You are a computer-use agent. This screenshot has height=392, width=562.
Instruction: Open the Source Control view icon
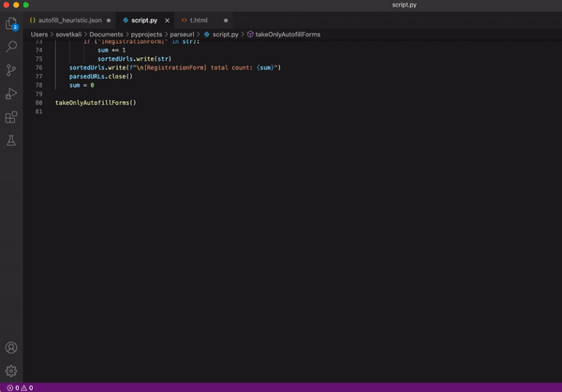point(11,70)
